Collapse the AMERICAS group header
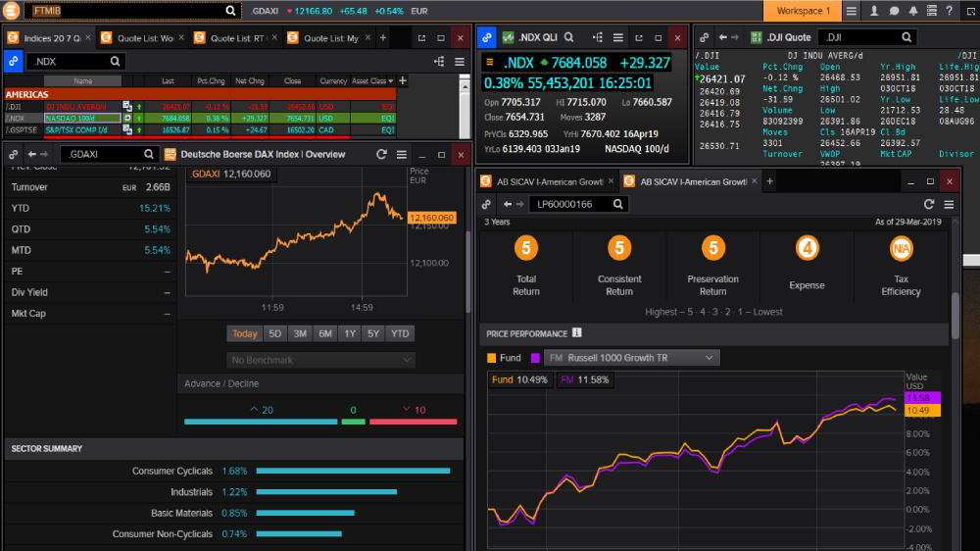 (x=200, y=94)
